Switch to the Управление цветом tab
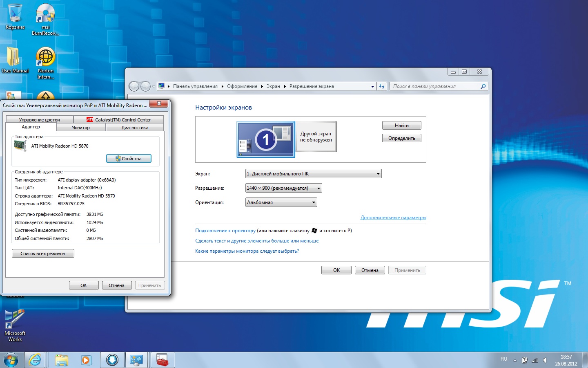The height and width of the screenshot is (368, 588). [x=39, y=120]
